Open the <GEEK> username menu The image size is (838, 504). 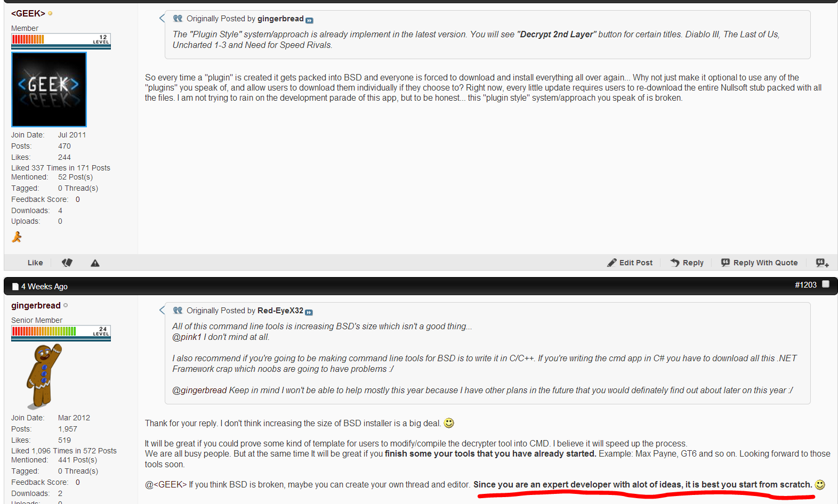(x=28, y=13)
